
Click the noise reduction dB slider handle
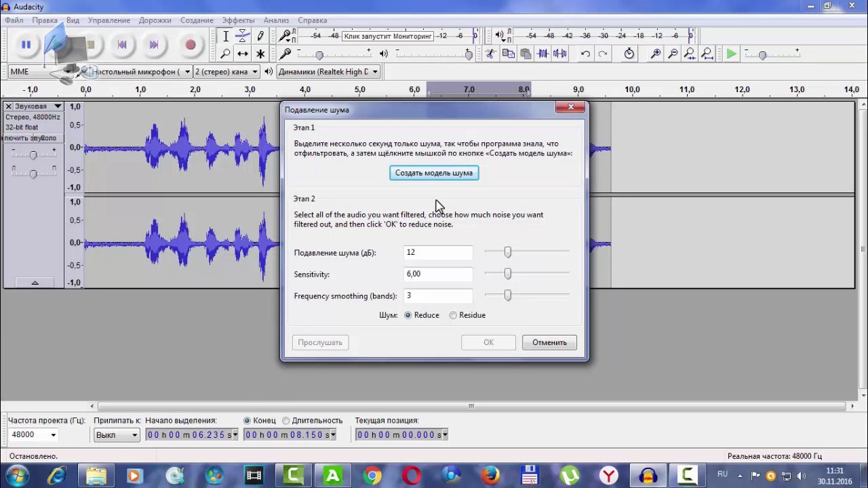pyautogui.click(x=507, y=252)
